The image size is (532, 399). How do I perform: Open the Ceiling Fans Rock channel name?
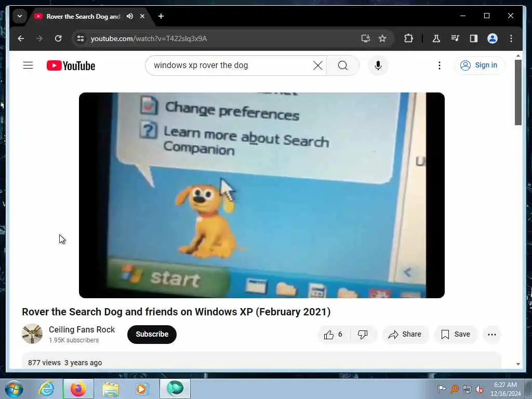(82, 329)
